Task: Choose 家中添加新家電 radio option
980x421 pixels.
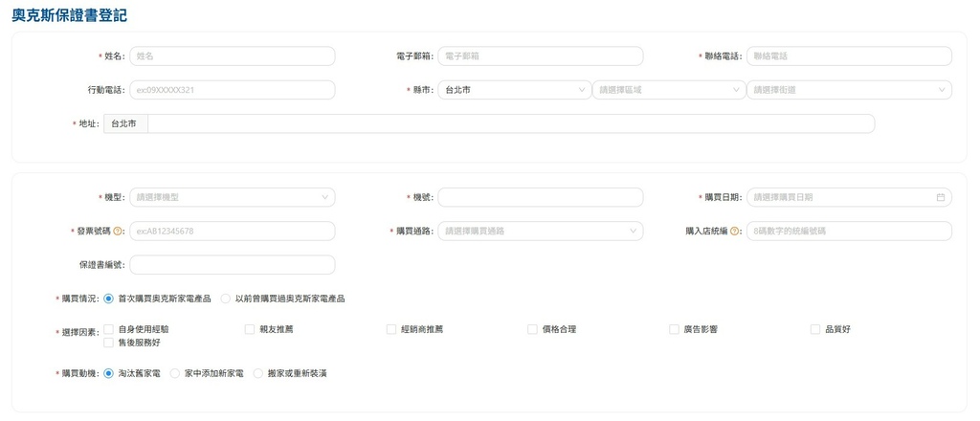Action: coord(175,373)
